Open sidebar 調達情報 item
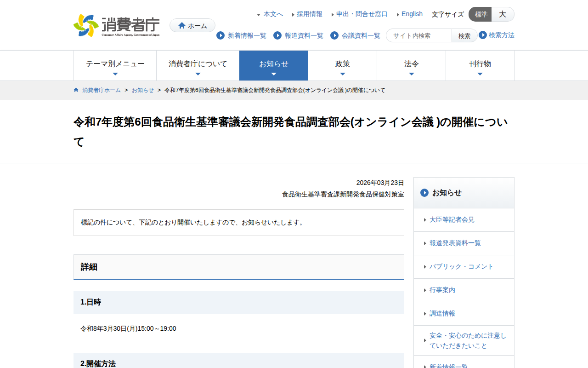Image resolution: width=588 pixels, height=368 pixels. click(x=464, y=314)
